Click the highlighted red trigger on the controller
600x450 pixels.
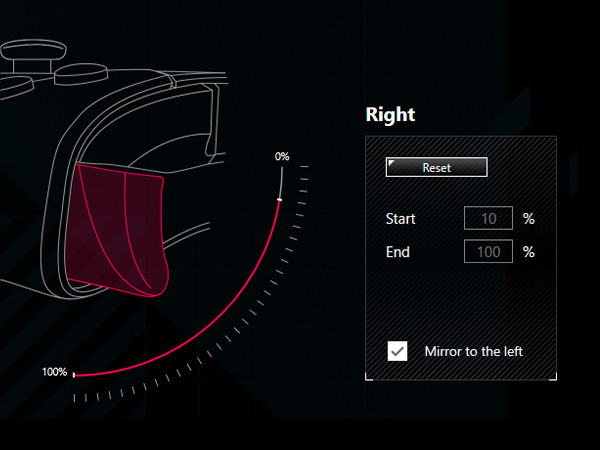[x=117, y=230]
